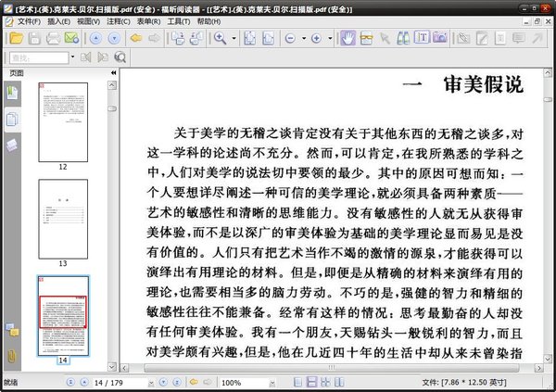Switch to continuous page layout in status bar
The image size is (556, 392).
(x=311, y=382)
